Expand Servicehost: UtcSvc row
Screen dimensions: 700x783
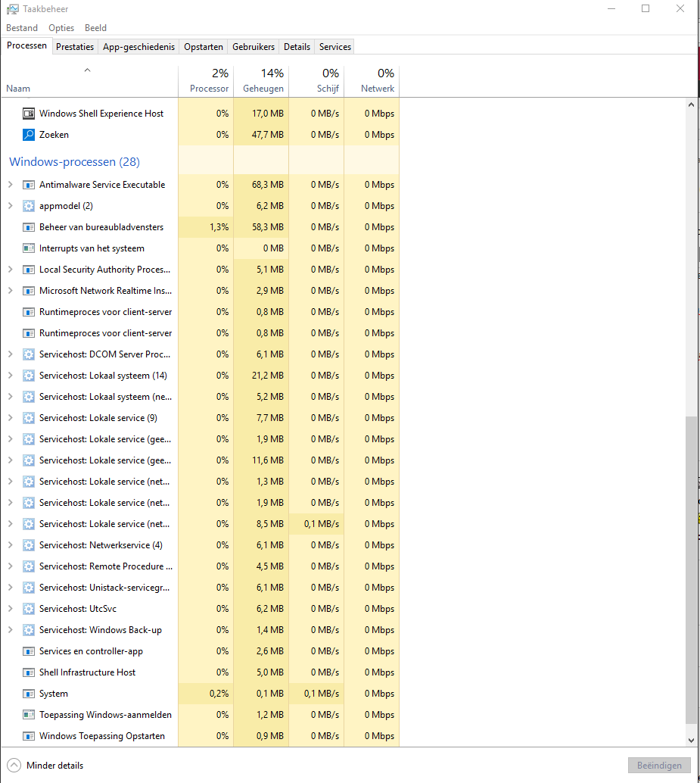tap(11, 609)
